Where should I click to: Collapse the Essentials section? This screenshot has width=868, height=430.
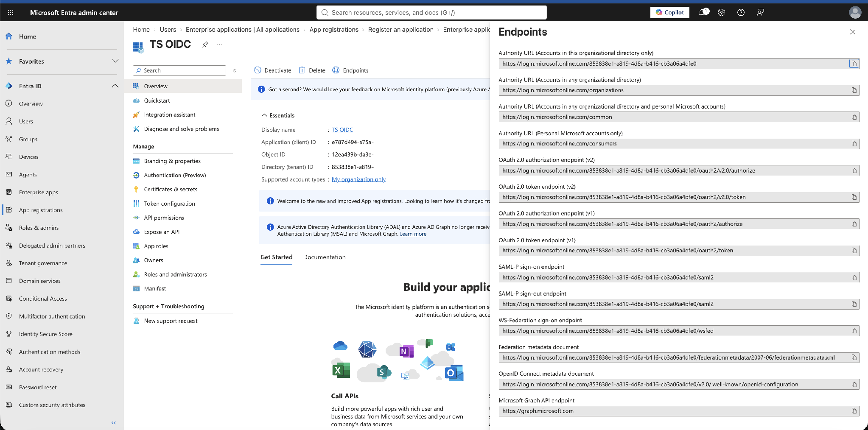click(278, 115)
